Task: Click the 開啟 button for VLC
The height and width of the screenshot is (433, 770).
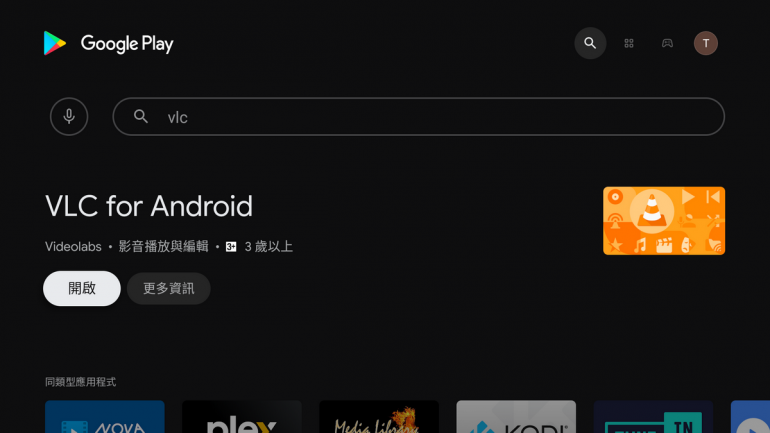Action: (82, 288)
